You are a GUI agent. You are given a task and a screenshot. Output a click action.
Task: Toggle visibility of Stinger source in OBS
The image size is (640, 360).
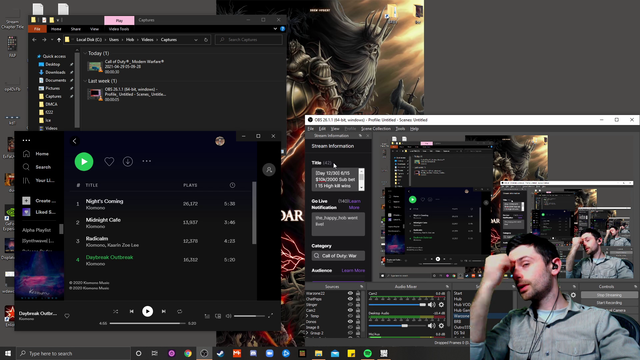pos(350,305)
